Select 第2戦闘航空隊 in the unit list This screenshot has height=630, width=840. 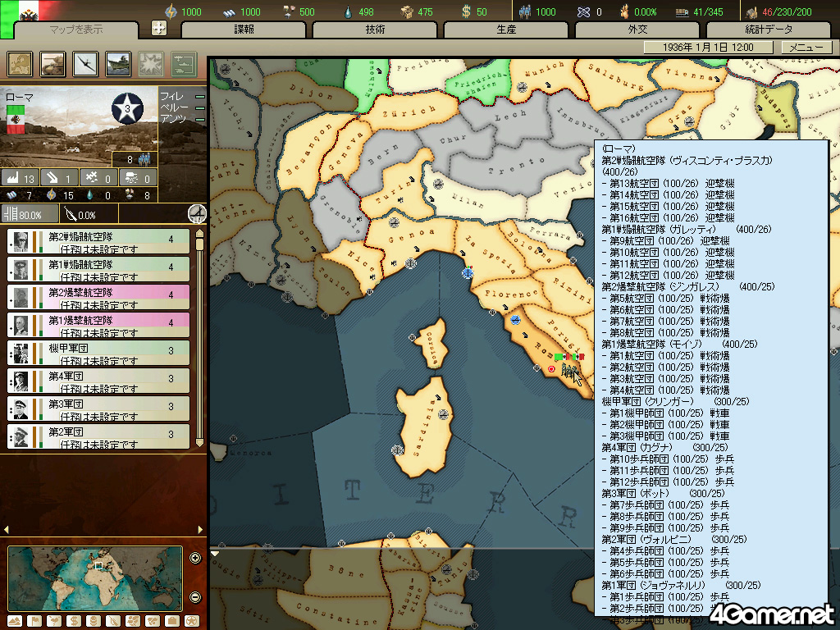coord(98,242)
